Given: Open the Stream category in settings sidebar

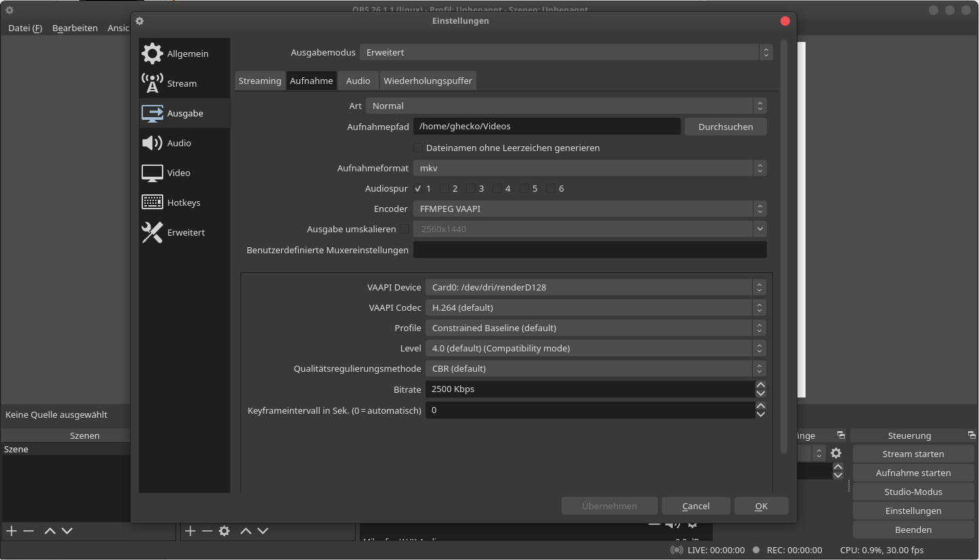Looking at the screenshot, I should [184, 83].
